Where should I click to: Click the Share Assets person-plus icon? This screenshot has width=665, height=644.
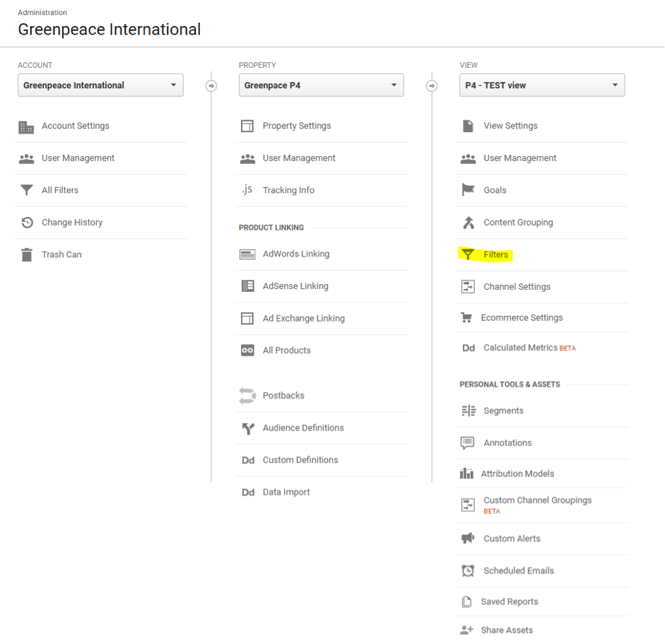click(x=466, y=630)
